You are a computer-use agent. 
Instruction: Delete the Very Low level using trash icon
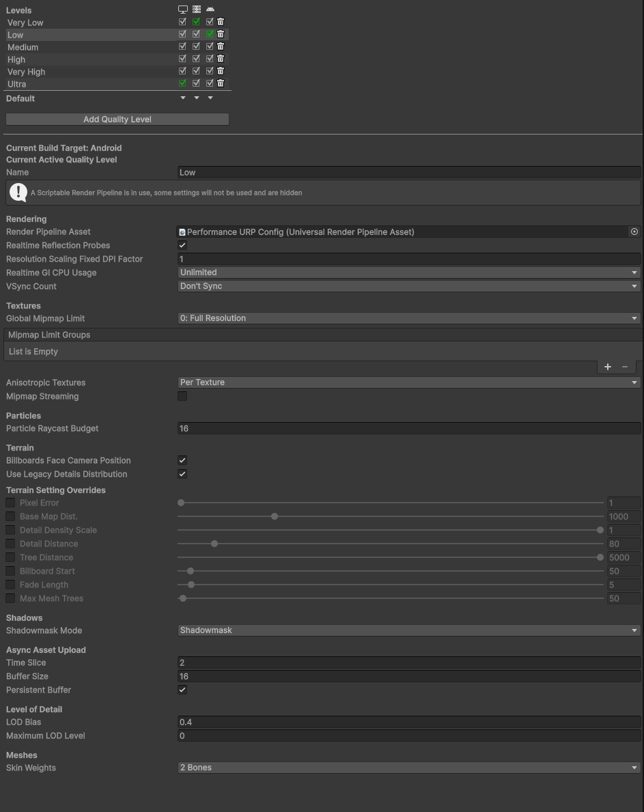click(x=220, y=21)
